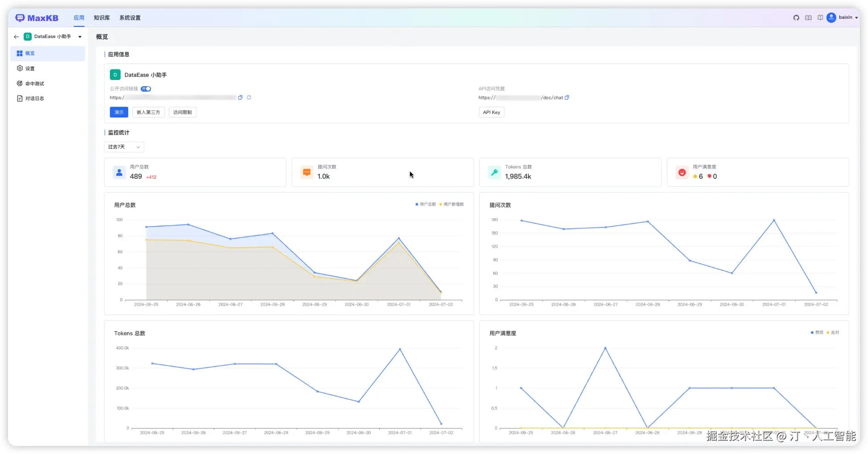868x454 pixels.
Task: Click the MaxKB logo
Action: (x=37, y=18)
